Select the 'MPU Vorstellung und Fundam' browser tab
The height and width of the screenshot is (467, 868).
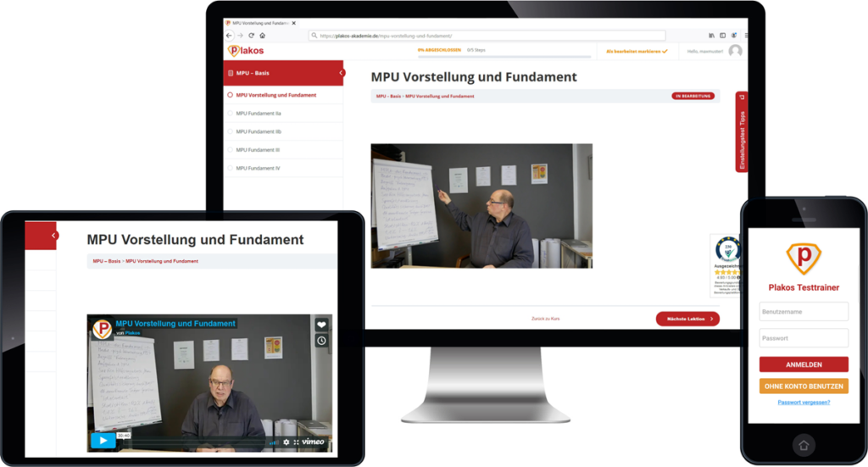(259, 23)
